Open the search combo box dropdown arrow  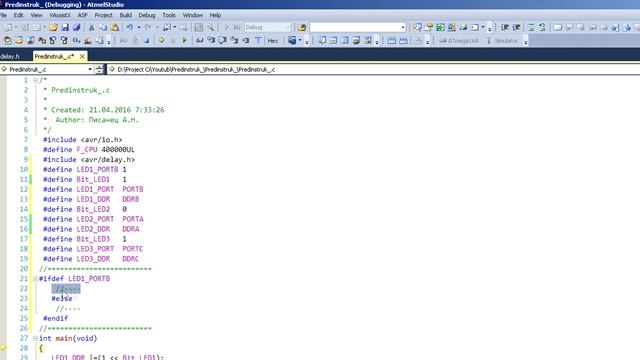(x=403, y=27)
